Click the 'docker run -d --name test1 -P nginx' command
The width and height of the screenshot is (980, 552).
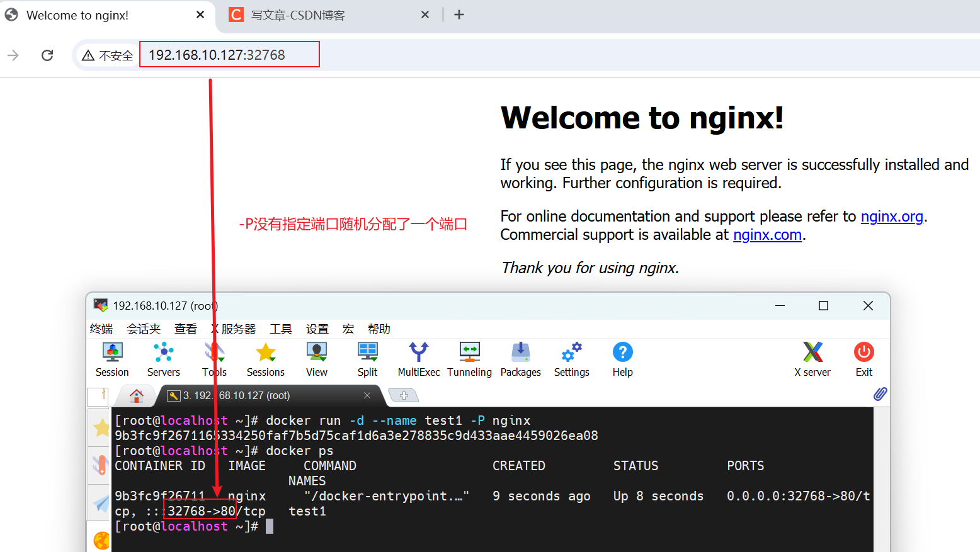tap(398, 420)
